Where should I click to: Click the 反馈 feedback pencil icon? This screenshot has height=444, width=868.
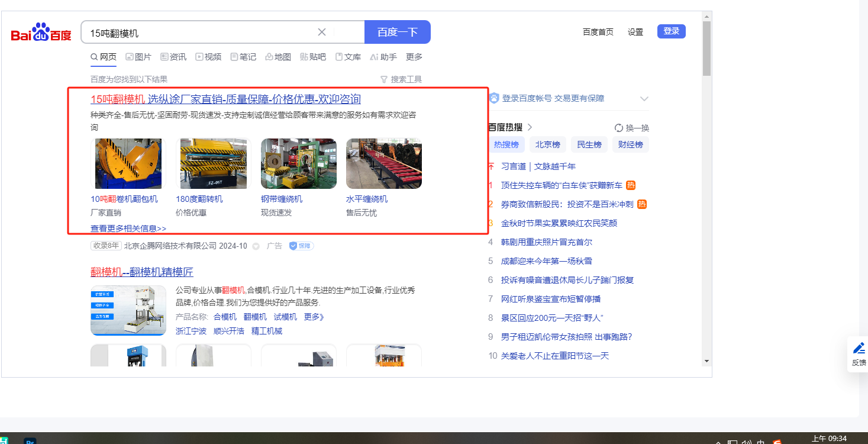859,348
